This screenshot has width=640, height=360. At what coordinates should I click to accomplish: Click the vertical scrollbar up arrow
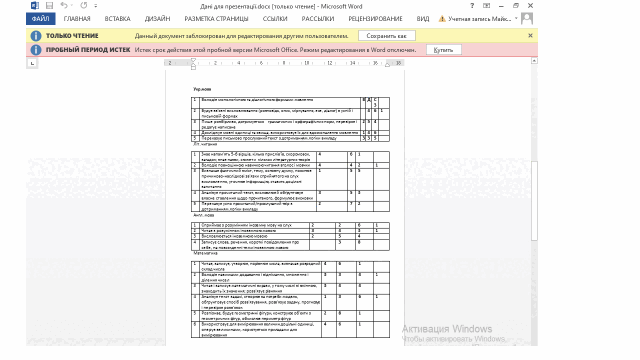[534, 61]
